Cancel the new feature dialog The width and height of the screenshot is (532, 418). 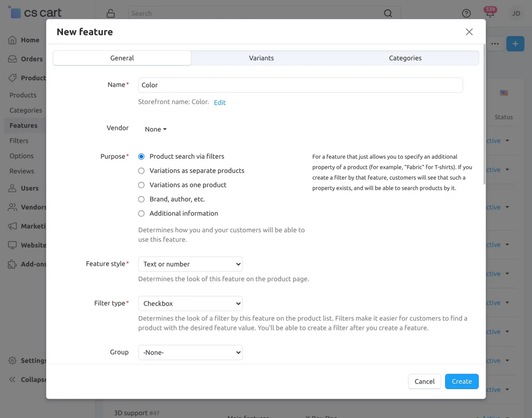425,381
